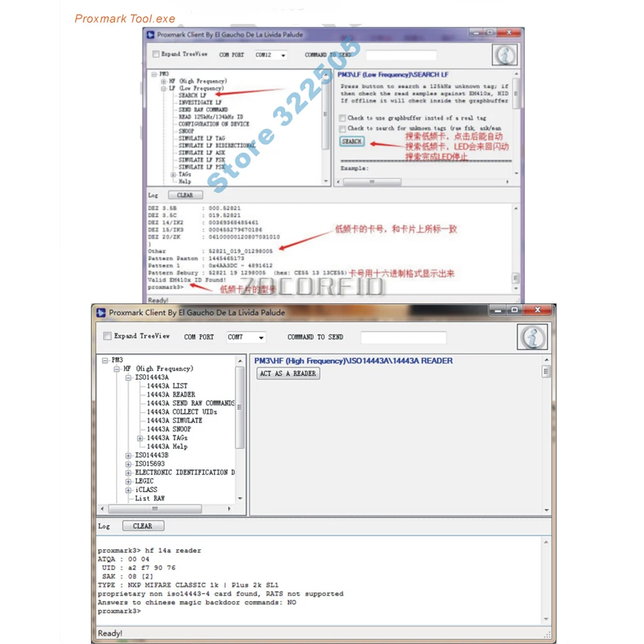Viewport: 644px width, 644px height.
Task: Click 'TYPE : NXP MIFARE CLASSIC 1k' log line
Action: (x=188, y=585)
